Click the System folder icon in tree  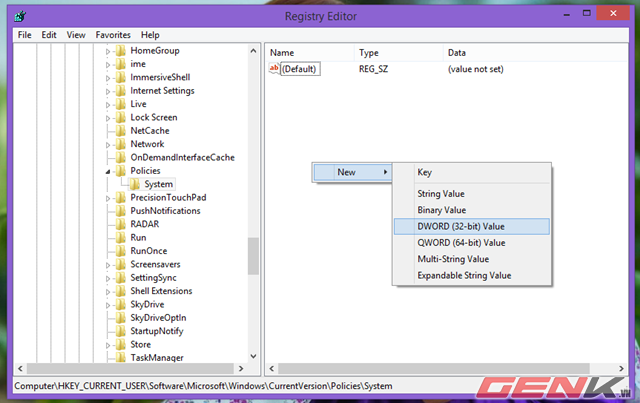coord(134,184)
